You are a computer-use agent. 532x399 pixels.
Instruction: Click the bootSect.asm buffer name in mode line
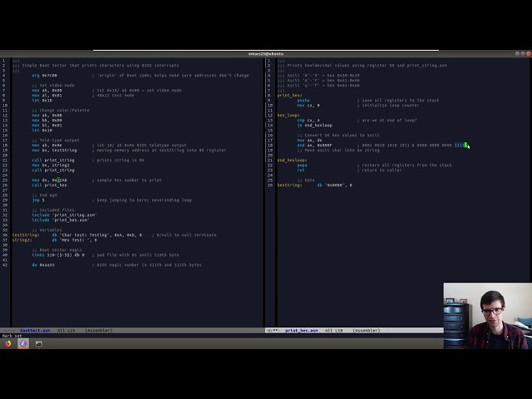point(35,330)
